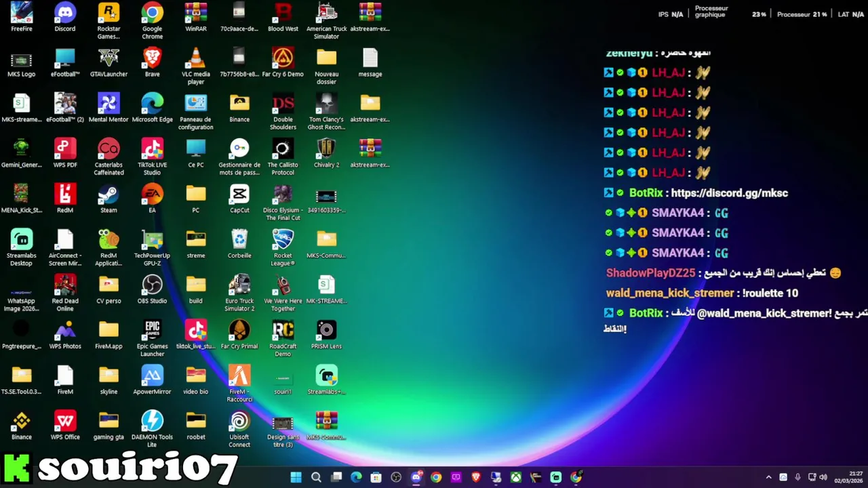This screenshot has width=868, height=488.
Task: Show hidden system tray icons
Action: pyautogui.click(x=768, y=477)
